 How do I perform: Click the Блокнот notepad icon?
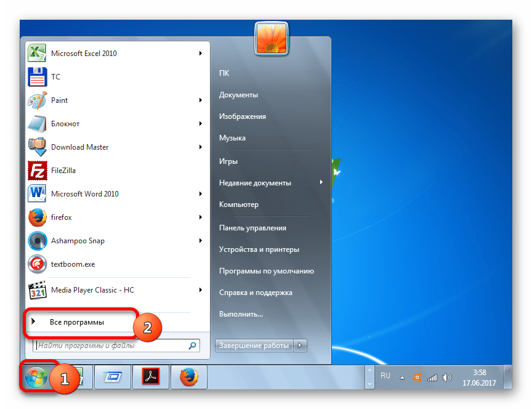coord(38,124)
